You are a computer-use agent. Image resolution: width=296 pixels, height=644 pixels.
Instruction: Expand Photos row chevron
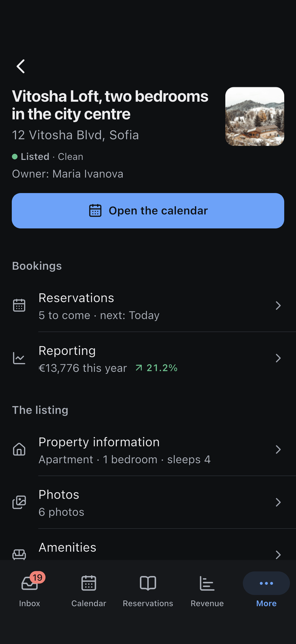point(278,502)
